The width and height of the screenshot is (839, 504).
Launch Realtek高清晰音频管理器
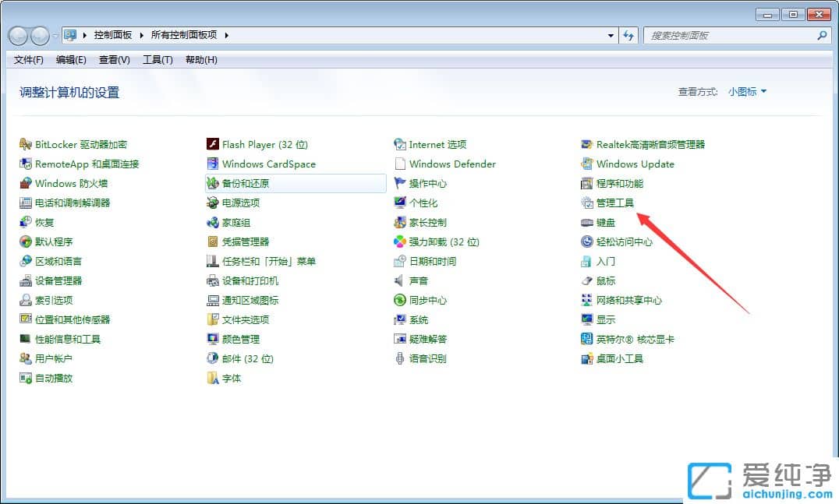point(652,144)
